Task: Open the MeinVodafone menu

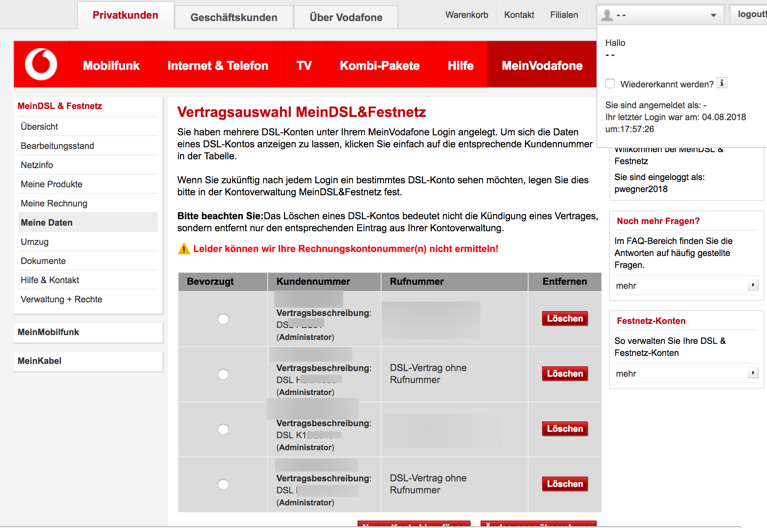Action: tap(542, 65)
